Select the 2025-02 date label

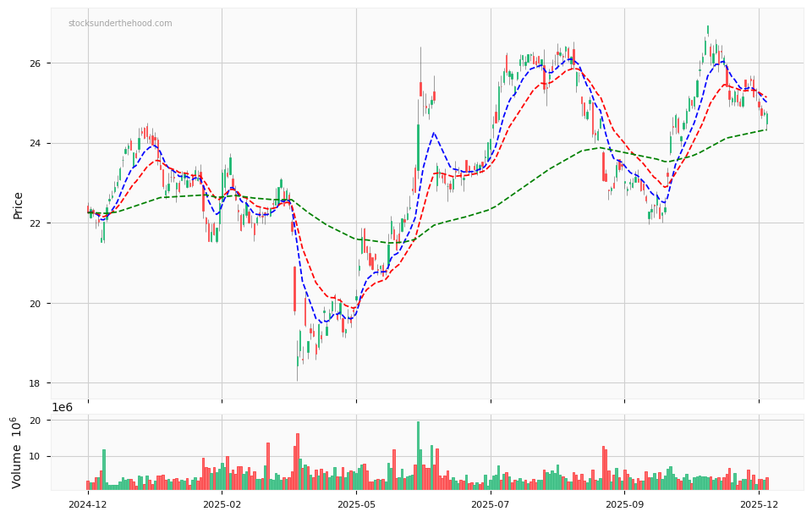coord(222,503)
